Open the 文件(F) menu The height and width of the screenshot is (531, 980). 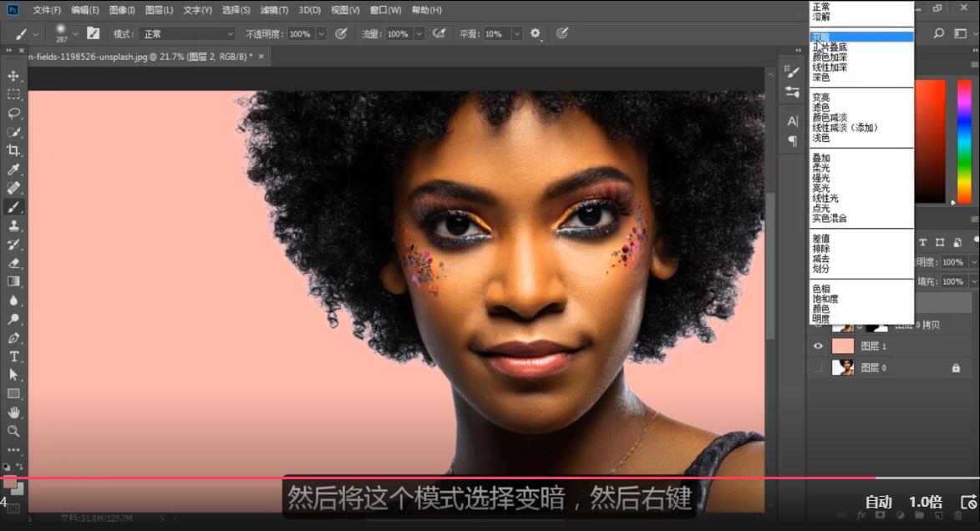tap(47, 10)
